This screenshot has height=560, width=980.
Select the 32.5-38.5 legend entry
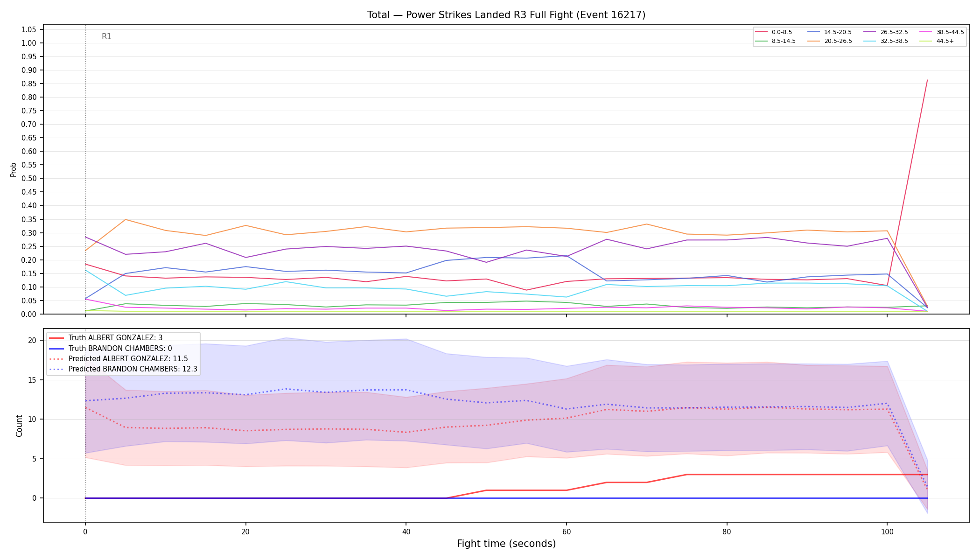(886, 41)
